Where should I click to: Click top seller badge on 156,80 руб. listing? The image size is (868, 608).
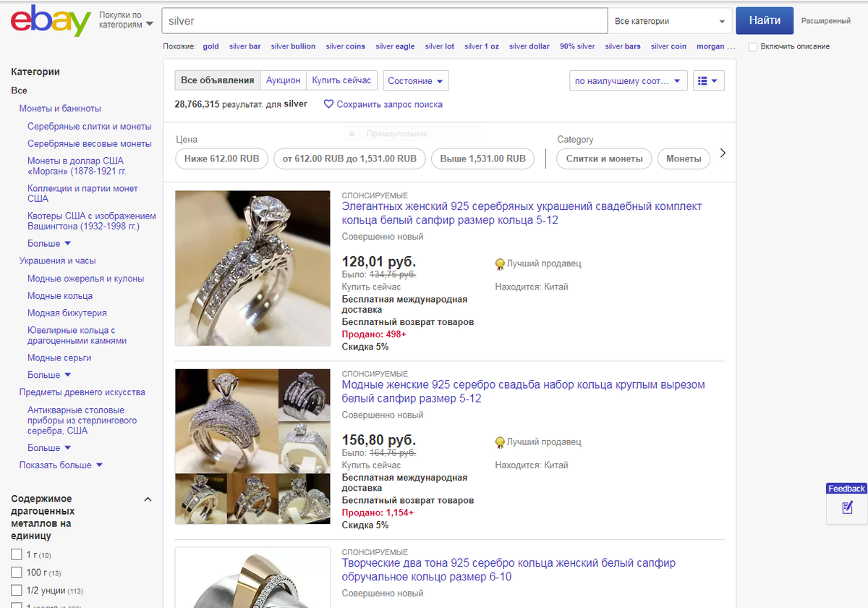[500, 442]
